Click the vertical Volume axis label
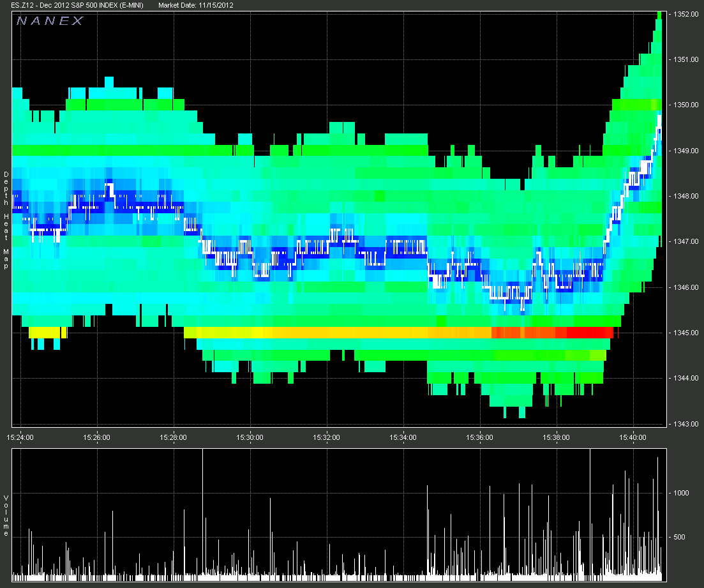 (6, 516)
